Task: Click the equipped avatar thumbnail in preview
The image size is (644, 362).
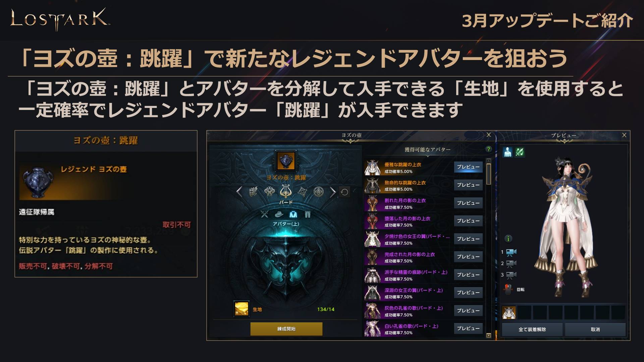Action: pos(509,312)
